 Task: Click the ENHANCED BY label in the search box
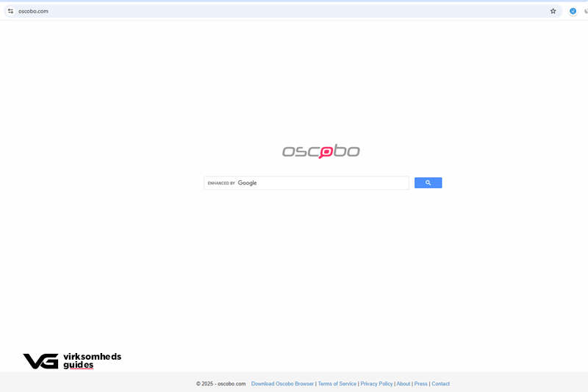pyautogui.click(x=221, y=183)
